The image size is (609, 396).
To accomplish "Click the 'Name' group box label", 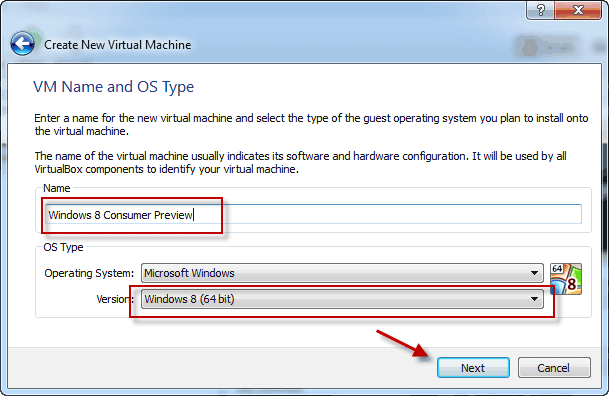I will pos(57,188).
